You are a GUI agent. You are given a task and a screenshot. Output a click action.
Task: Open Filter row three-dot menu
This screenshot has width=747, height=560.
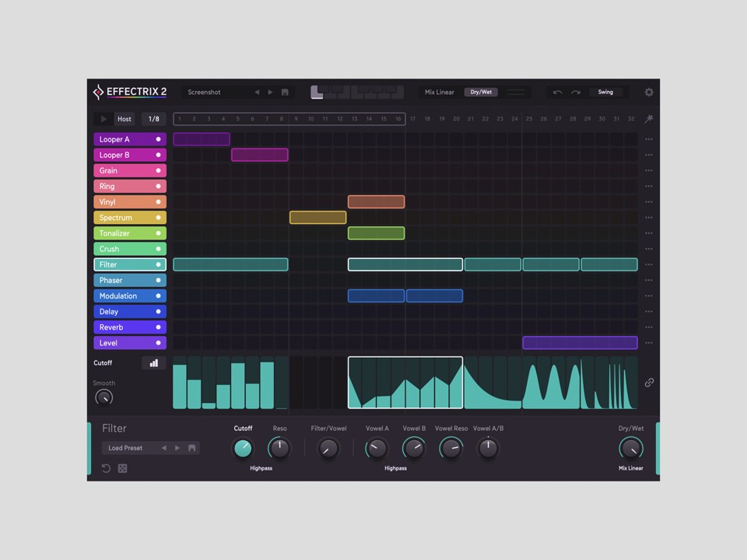(648, 264)
